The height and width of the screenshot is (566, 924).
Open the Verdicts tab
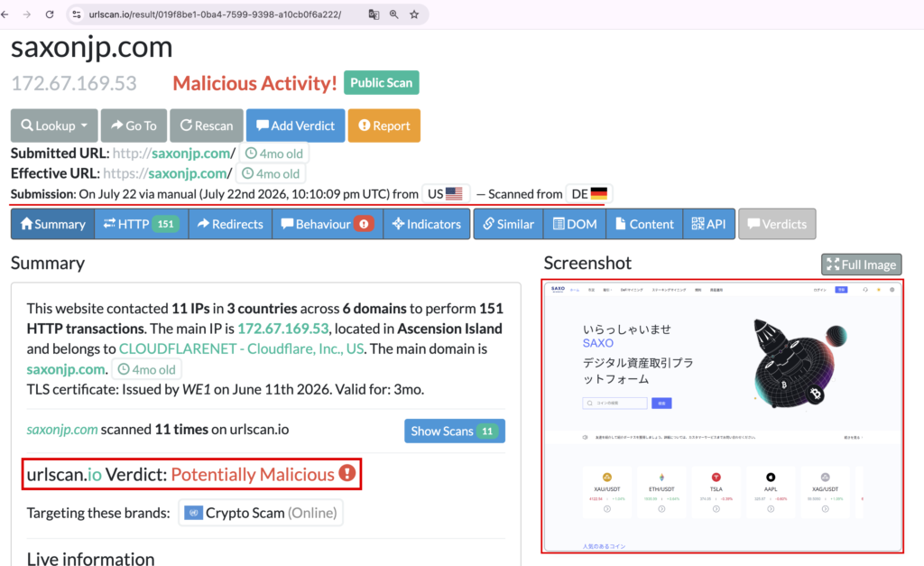coord(777,224)
